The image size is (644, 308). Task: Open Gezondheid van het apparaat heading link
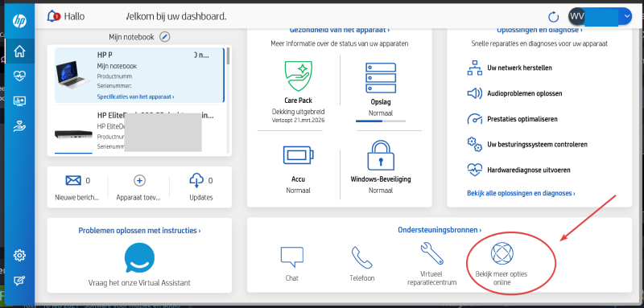(339, 30)
